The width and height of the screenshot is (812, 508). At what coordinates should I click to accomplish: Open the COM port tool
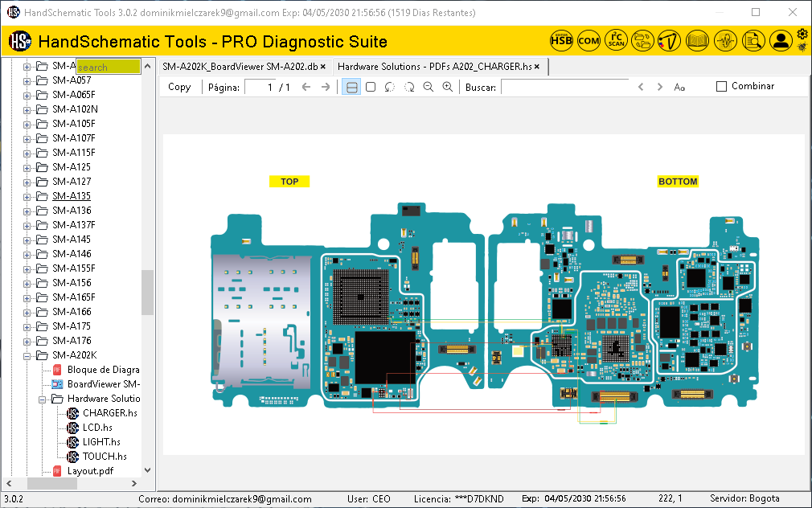(x=588, y=40)
